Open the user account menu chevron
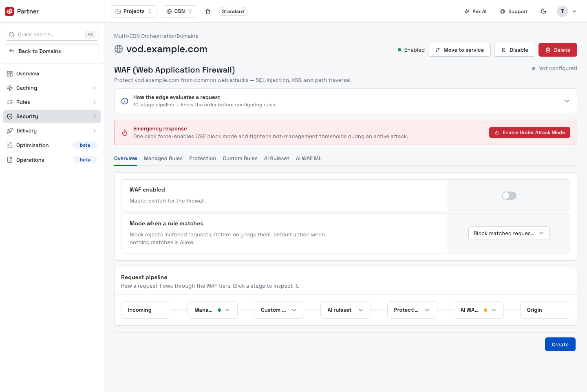 click(x=574, y=11)
